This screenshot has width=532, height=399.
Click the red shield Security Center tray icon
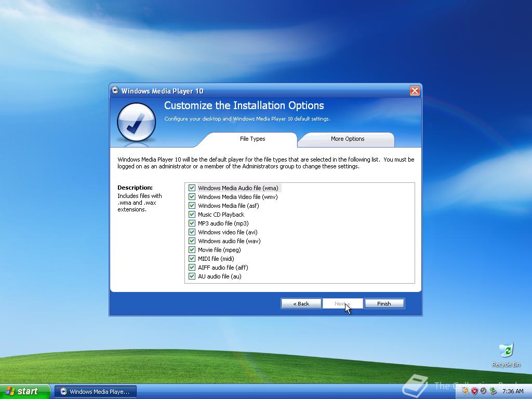click(x=474, y=391)
